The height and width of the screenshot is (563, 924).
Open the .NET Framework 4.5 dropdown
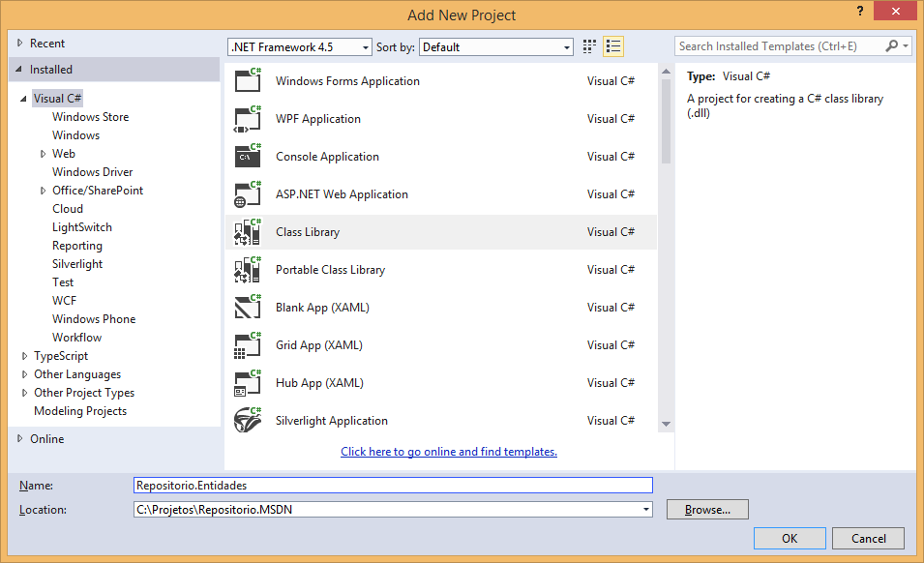300,47
